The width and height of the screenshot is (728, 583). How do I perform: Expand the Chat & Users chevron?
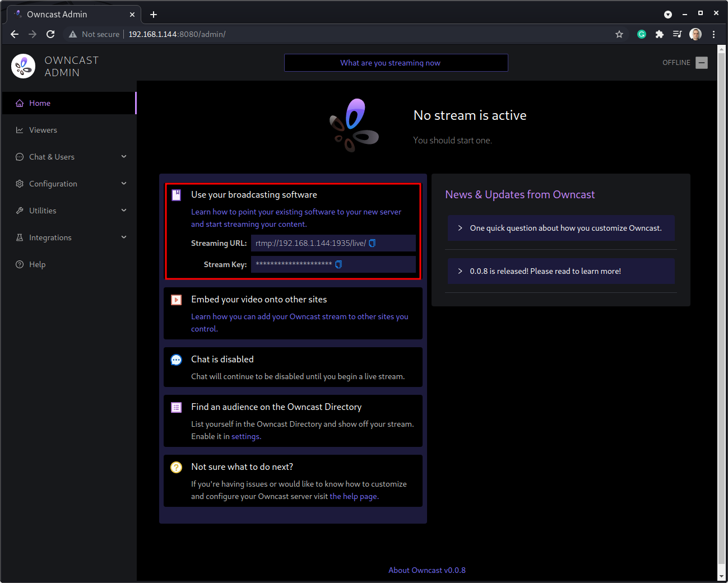[124, 157]
